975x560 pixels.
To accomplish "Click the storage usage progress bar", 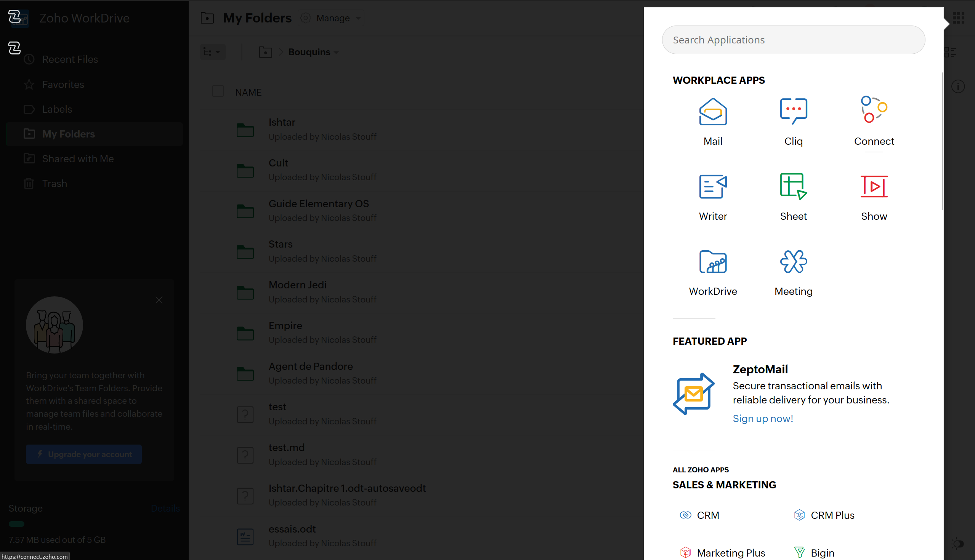I will (16, 524).
